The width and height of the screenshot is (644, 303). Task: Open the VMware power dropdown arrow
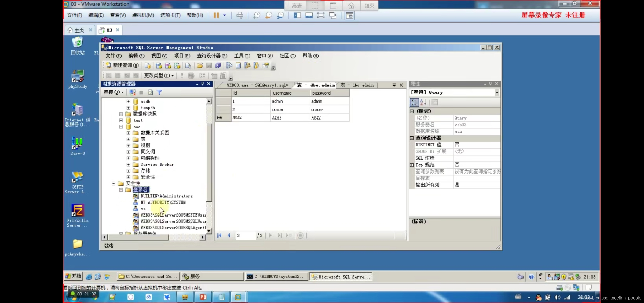tap(225, 15)
